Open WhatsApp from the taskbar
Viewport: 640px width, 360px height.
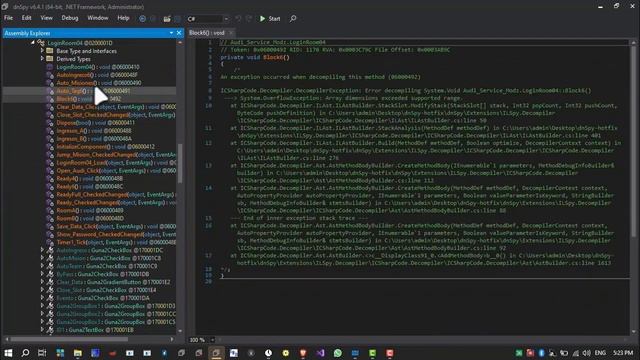338,353
